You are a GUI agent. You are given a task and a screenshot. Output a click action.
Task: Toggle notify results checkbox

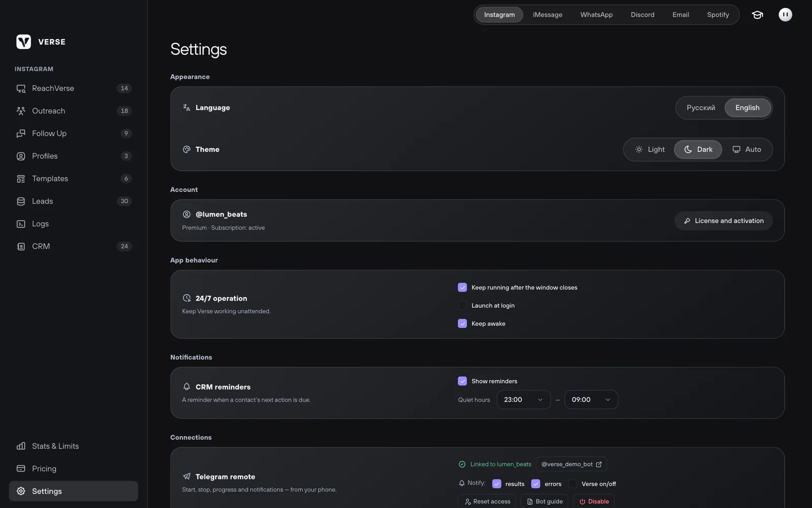[497, 484]
